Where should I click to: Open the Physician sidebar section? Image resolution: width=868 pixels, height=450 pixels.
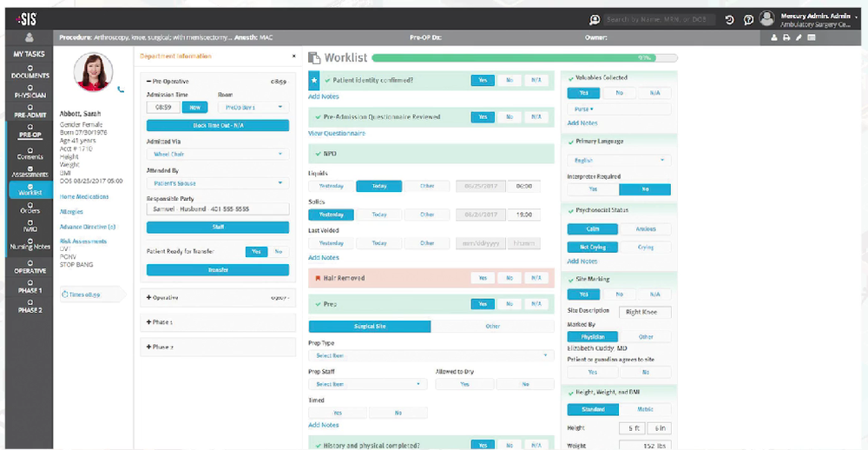[30, 92]
